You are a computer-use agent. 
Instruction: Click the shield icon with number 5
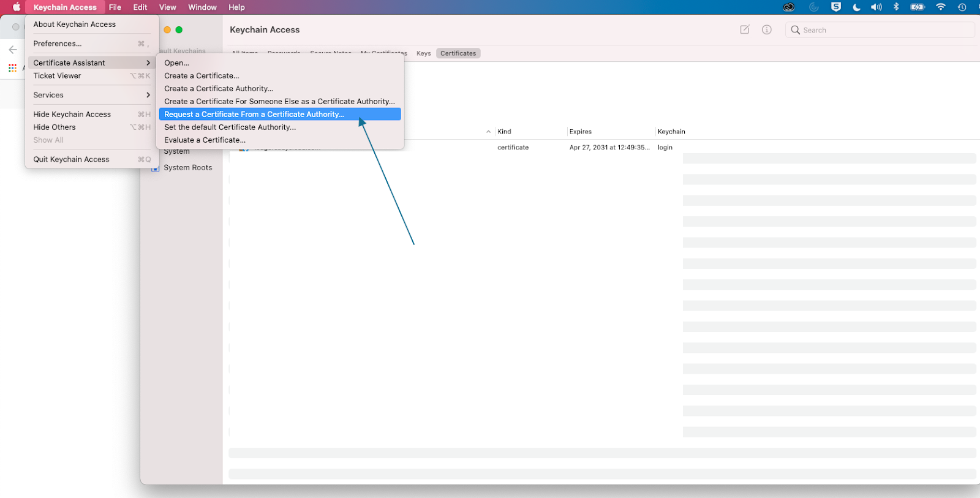(x=836, y=7)
